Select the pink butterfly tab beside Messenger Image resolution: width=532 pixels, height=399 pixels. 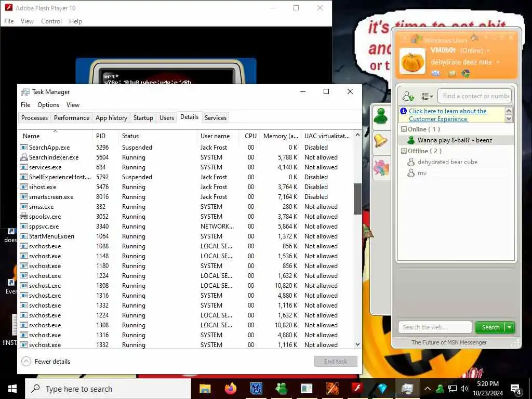[381, 167]
